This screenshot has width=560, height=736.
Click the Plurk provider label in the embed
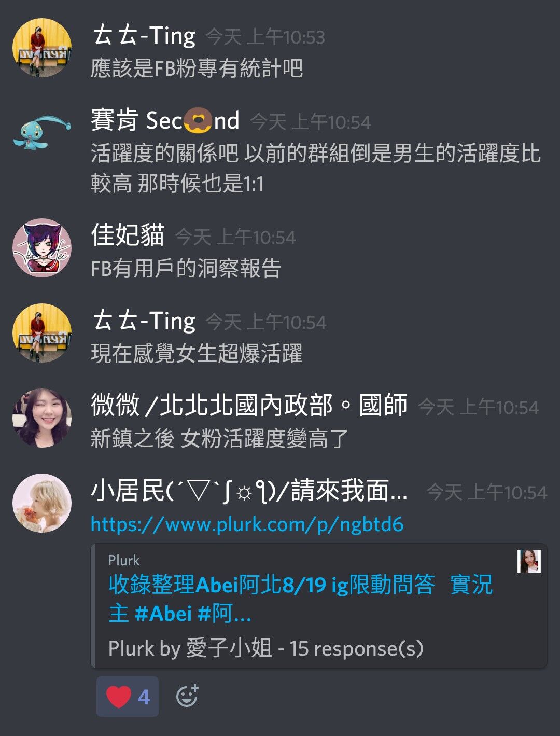pyautogui.click(x=124, y=560)
